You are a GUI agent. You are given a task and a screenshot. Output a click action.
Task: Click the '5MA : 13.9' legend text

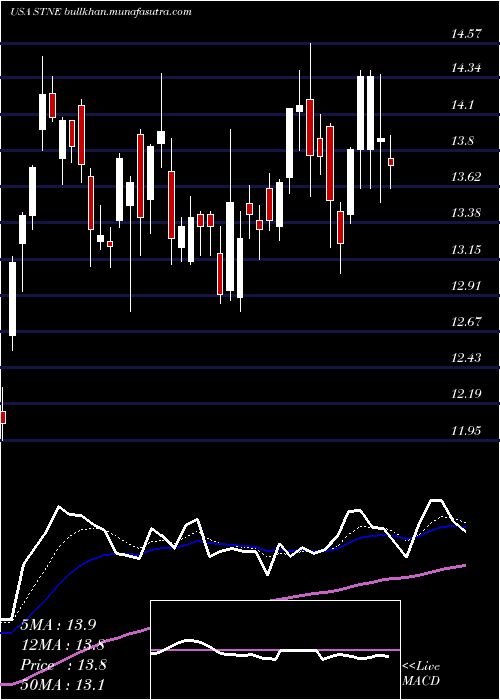click(58, 625)
